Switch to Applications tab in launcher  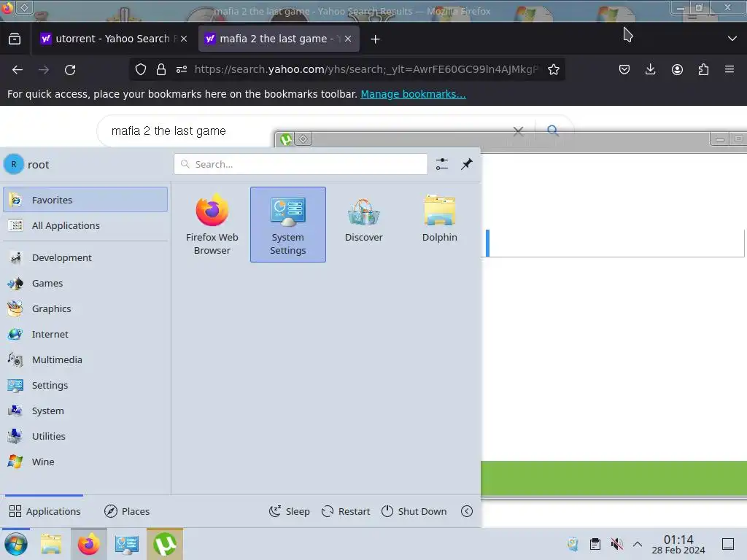[44, 511]
